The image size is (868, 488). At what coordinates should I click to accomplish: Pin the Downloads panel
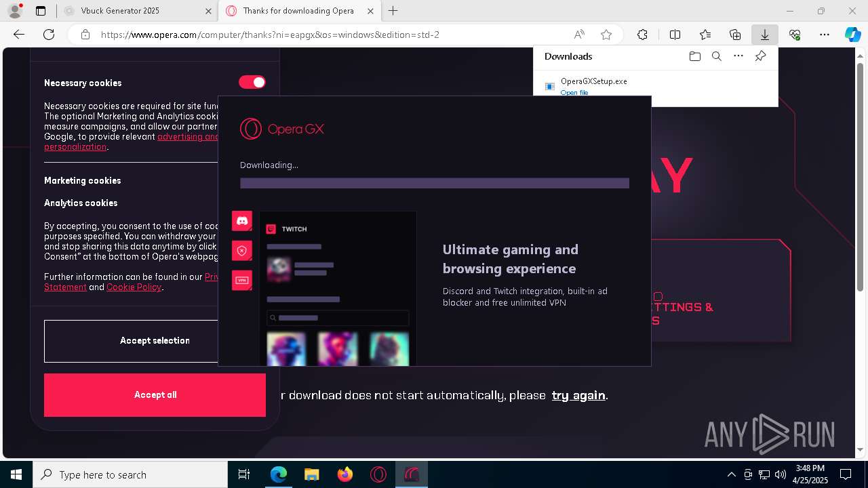coord(760,56)
